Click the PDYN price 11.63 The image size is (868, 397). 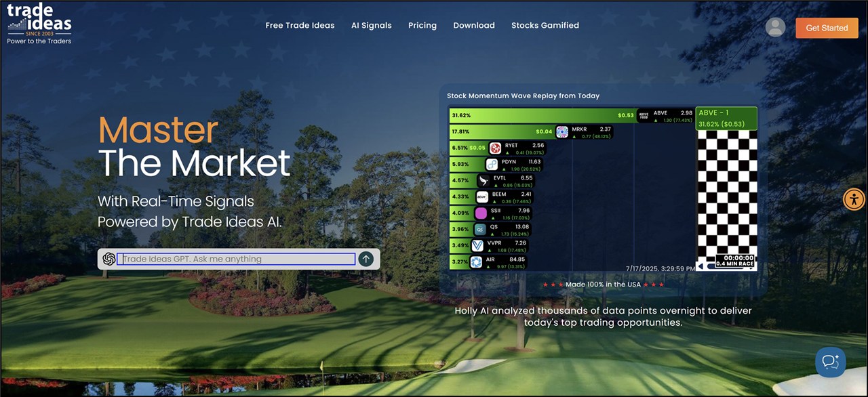pyautogui.click(x=535, y=161)
